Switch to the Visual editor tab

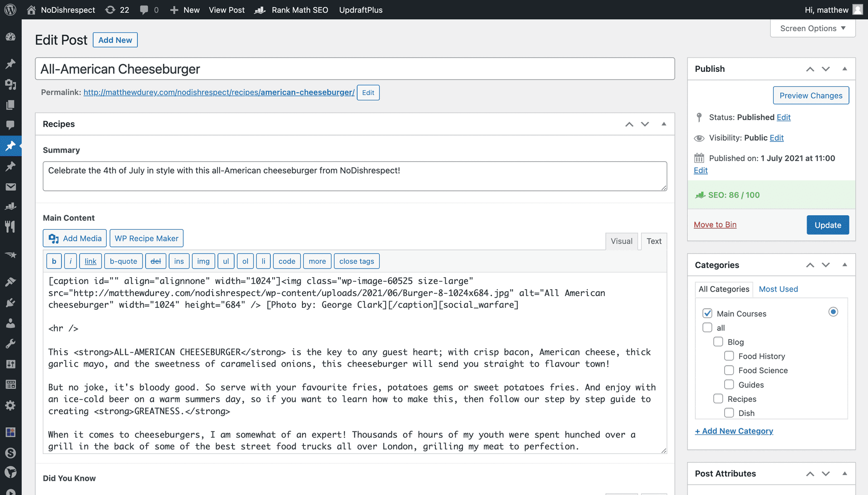[621, 241]
